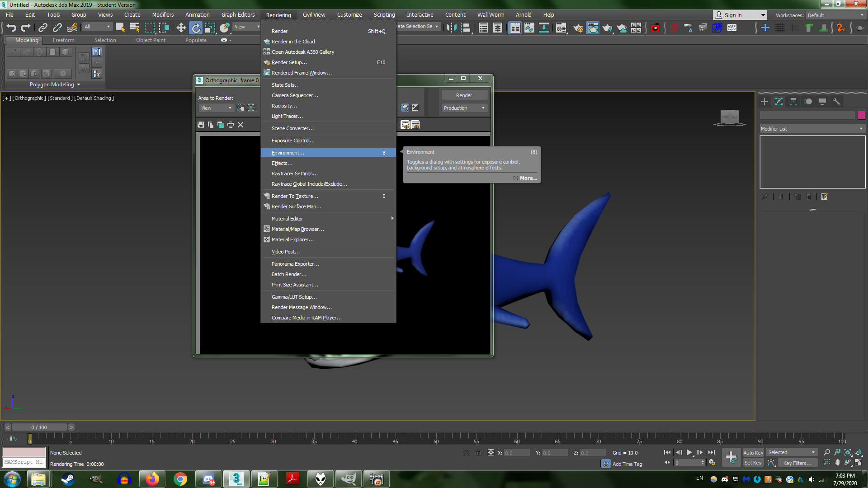Toggle Show End Result in modifier stack

click(781, 197)
